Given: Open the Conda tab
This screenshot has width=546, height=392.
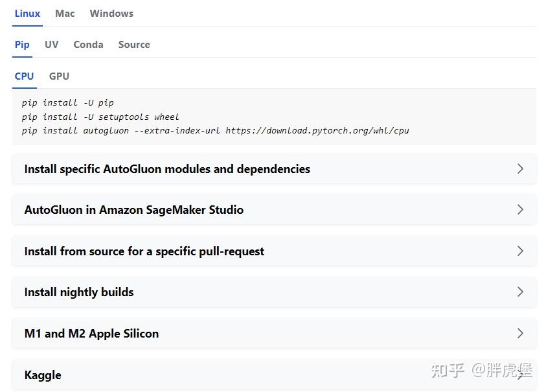Looking at the screenshot, I should tap(88, 44).
